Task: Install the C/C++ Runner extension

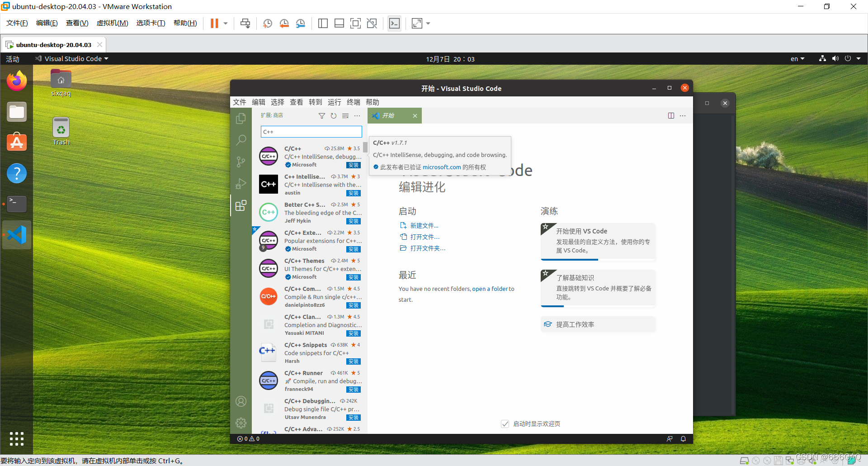Action: click(354, 390)
